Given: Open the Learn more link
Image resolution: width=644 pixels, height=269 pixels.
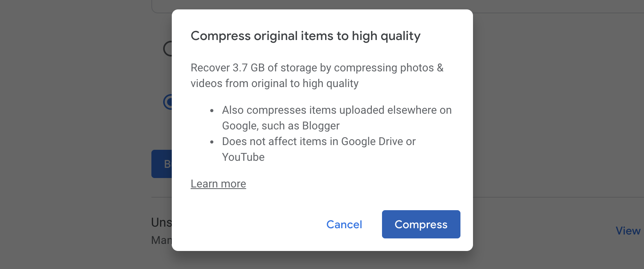Looking at the screenshot, I should point(218,184).
